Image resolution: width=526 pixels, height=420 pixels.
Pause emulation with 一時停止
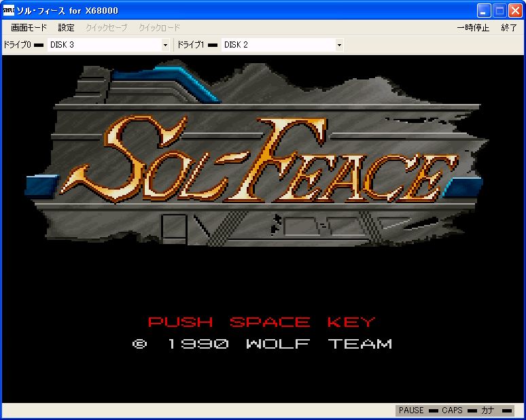473,27
